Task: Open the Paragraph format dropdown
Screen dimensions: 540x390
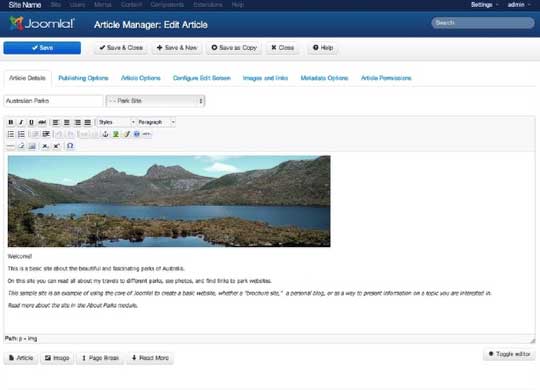Action: (x=156, y=122)
